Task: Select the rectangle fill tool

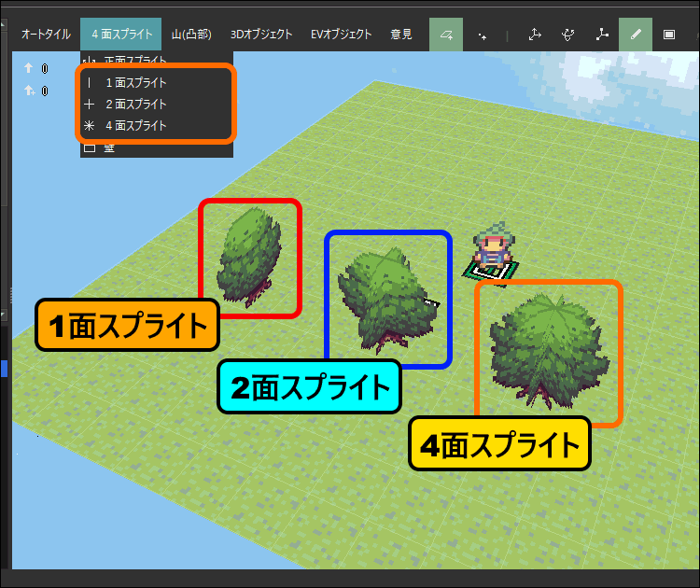Action: click(x=669, y=35)
